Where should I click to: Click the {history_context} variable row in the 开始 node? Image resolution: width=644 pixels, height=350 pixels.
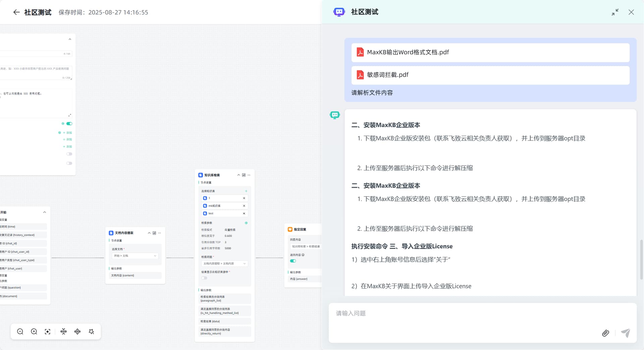click(23, 235)
